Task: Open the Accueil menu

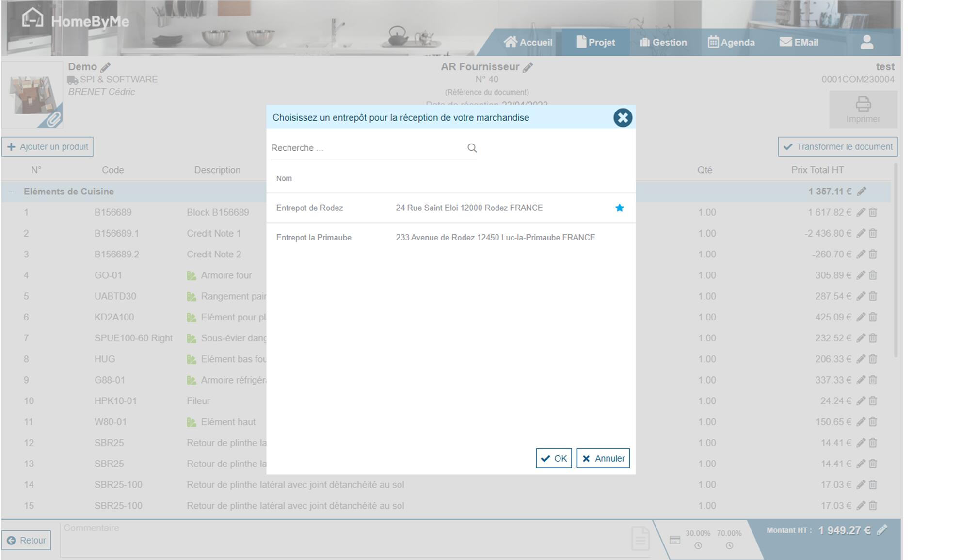Action: pyautogui.click(x=528, y=42)
